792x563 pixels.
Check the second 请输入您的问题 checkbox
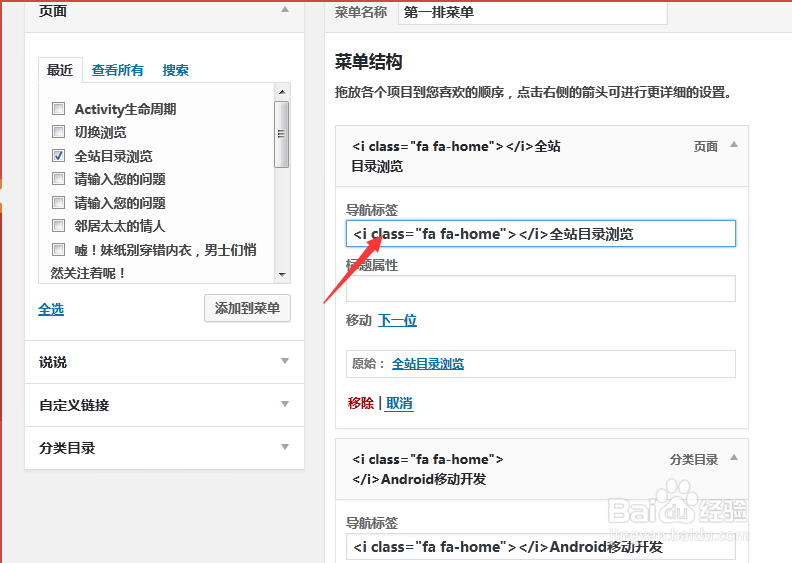coord(59,202)
